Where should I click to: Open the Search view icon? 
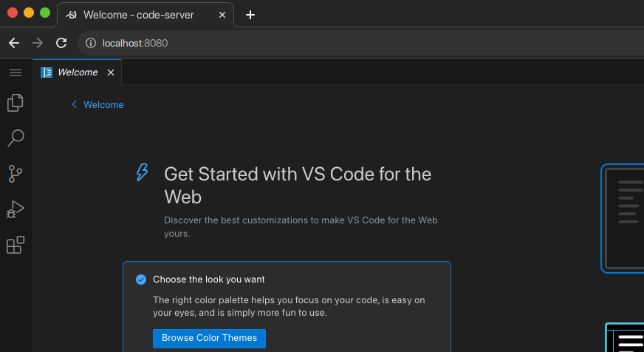point(16,138)
